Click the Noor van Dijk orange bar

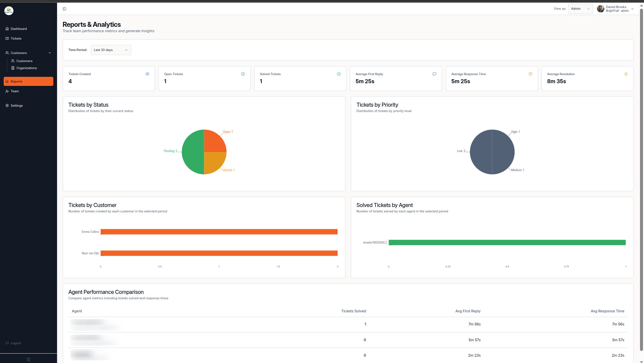(219, 253)
